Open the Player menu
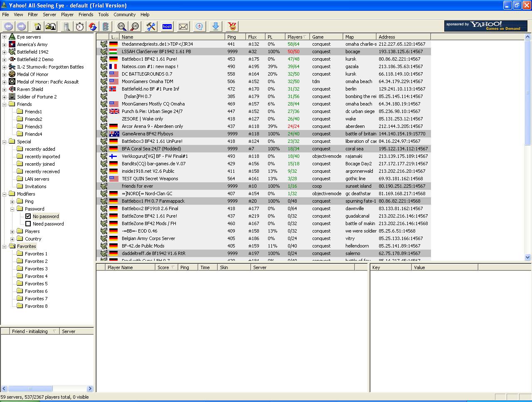 point(67,15)
